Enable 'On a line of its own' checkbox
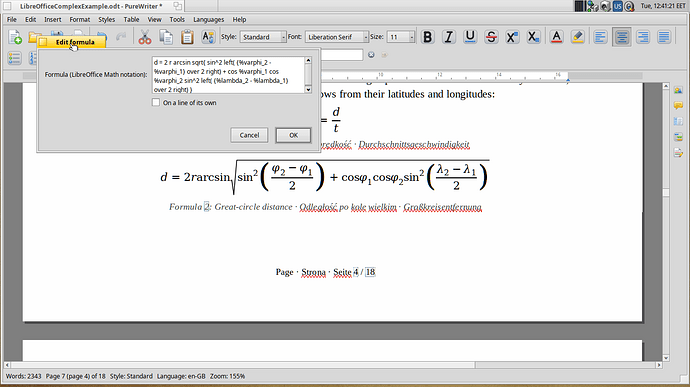Screen dimensions: 690x387 156,103
